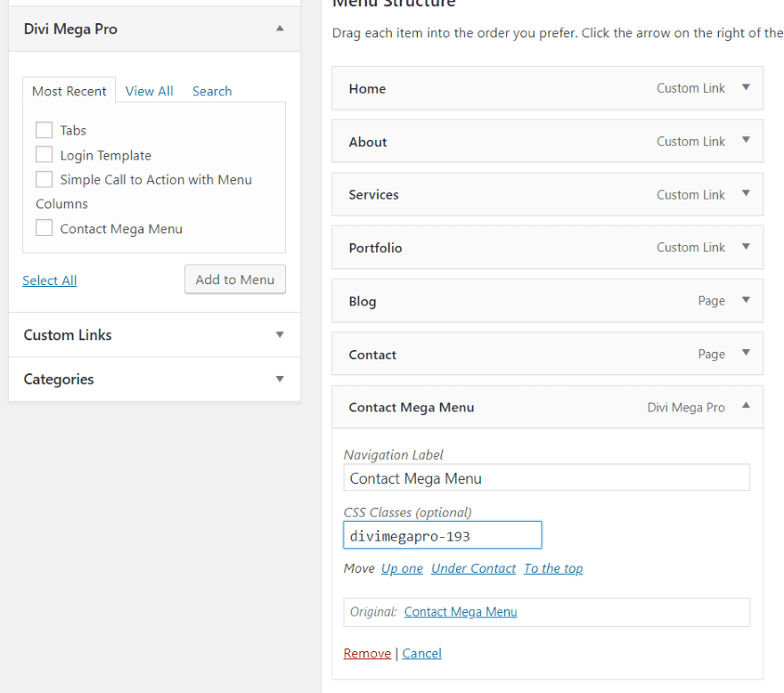Expand the Custom Links panel arrow
Viewport: 784px width, 693px height.
[x=280, y=335]
